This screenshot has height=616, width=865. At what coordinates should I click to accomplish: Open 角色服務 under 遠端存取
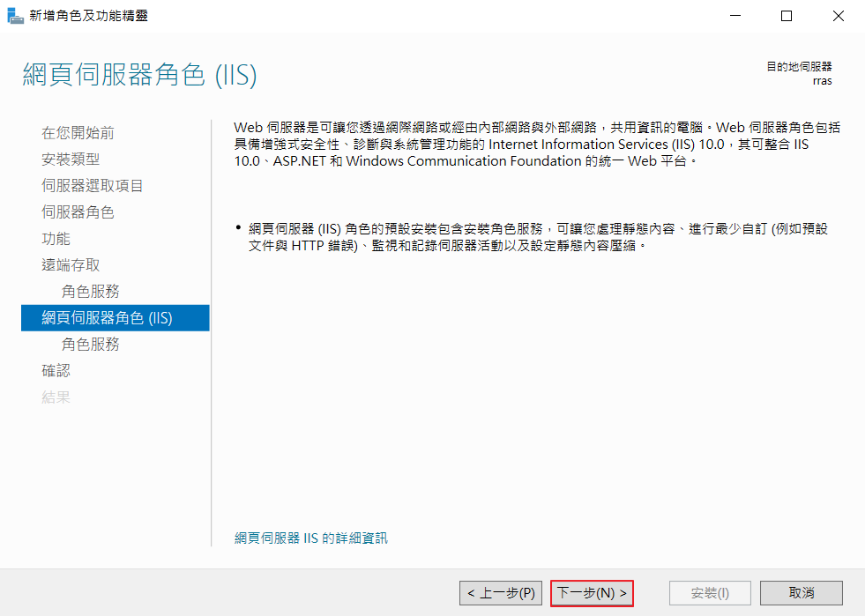click(x=91, y=291)
